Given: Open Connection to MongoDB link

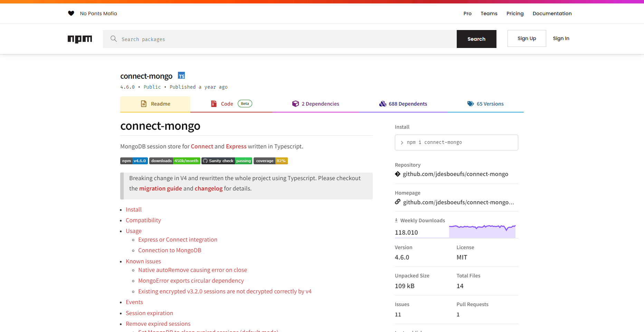Looking at the screenshot, I should 170,250.
